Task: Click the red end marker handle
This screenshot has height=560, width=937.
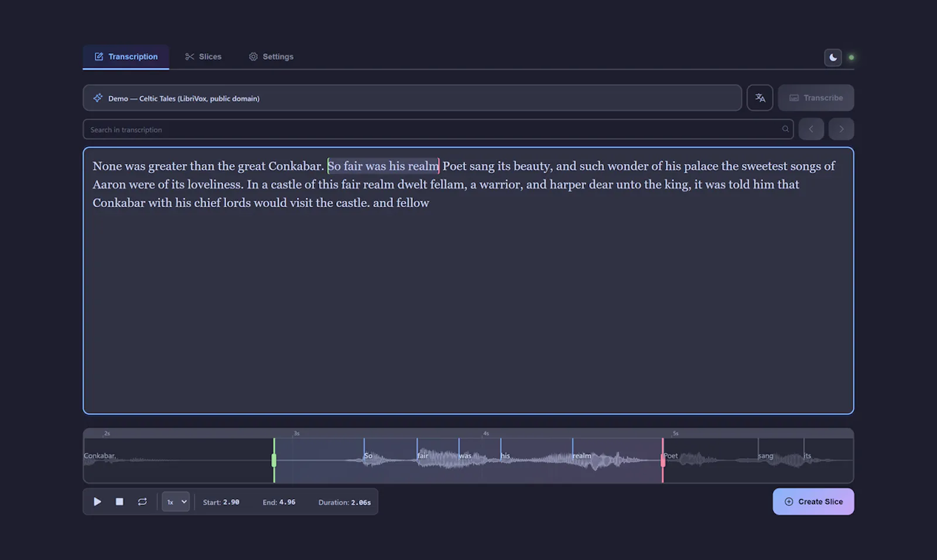Action: tap(663, 461)
